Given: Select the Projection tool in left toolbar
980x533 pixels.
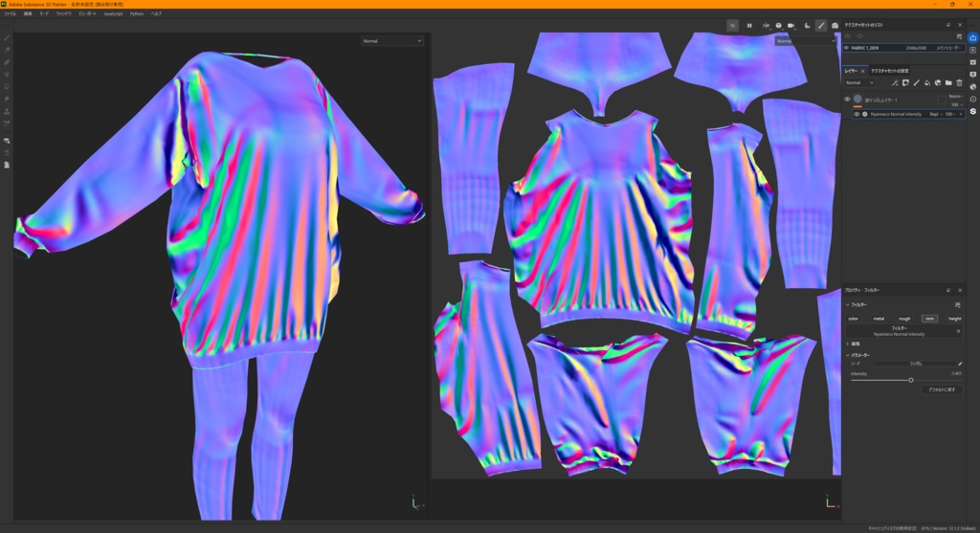Looking at the screenshot, I should click(7, 62).
